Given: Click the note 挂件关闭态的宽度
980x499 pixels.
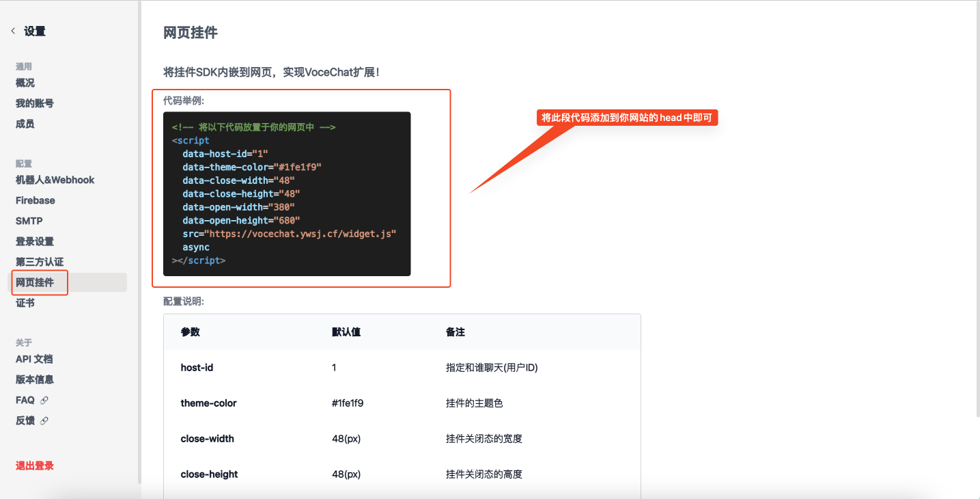Looking at the screenshot, I should coord(484,438).
